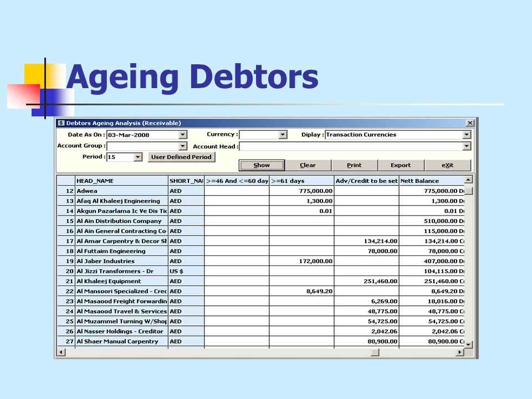The image size is (532, 399).
Task: Click the HEAD_NAME column header
Action: [x=121, y=181]
